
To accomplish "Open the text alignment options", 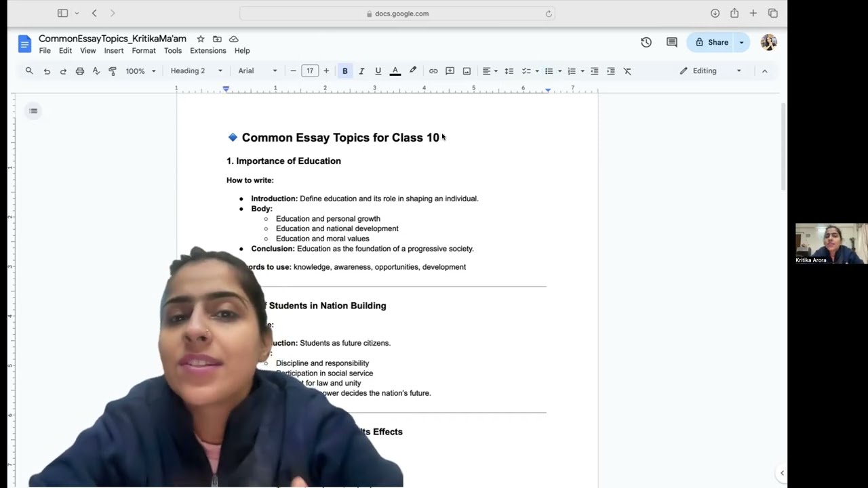I will [490, 70].
